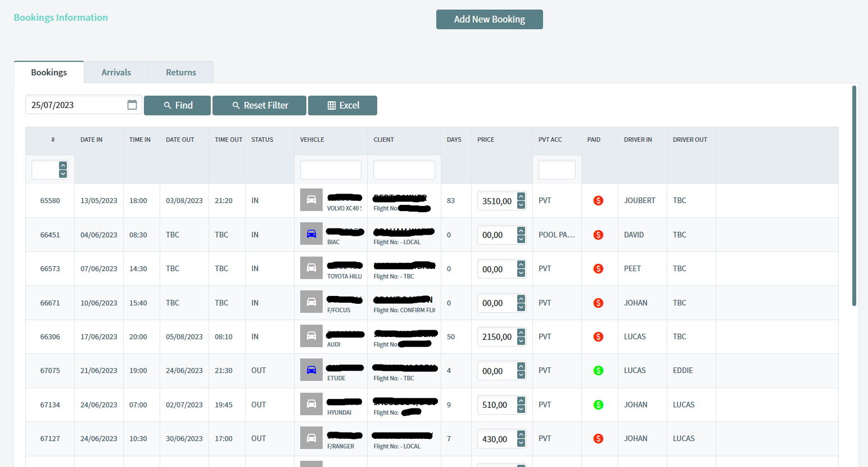The height and width of the screenshot is (467, 868).
Task: Click red unpaid icon for booking 67127
Action: (x=598, y=438)
